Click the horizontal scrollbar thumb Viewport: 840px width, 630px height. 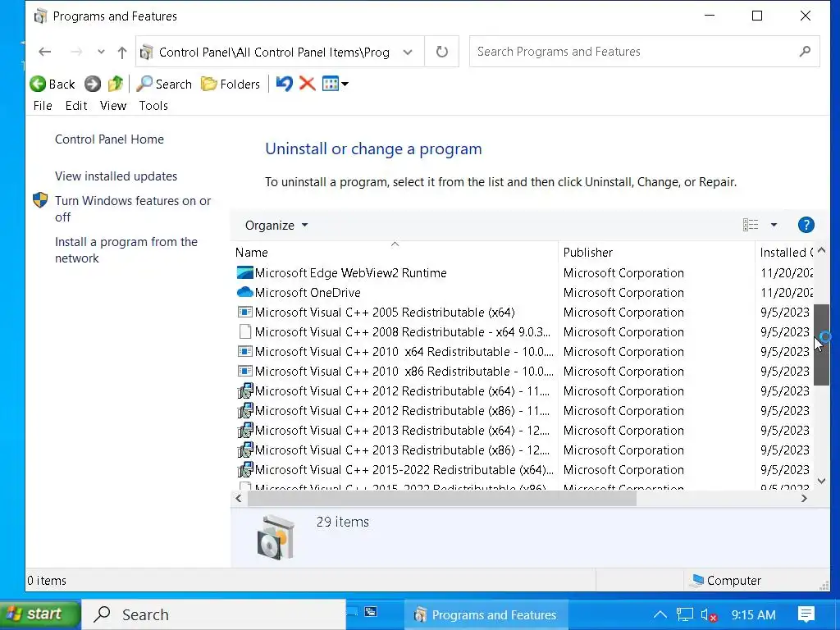tap(441, 499)
